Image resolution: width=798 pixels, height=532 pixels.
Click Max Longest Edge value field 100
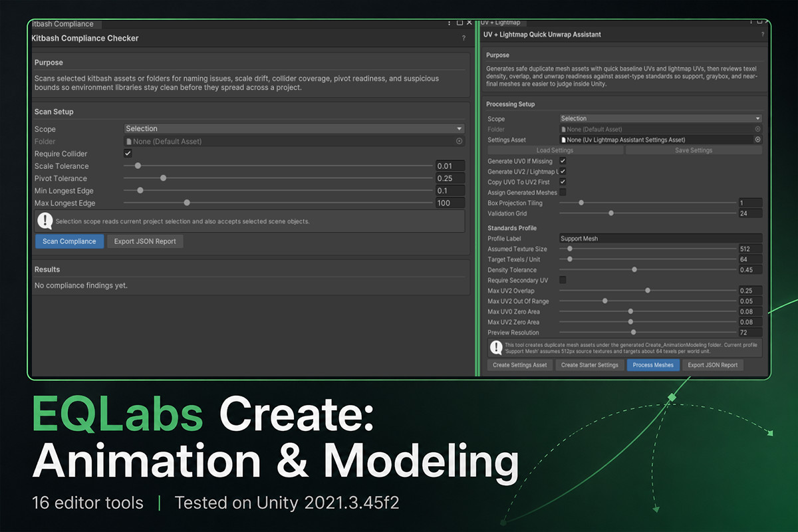pos(450,203)
